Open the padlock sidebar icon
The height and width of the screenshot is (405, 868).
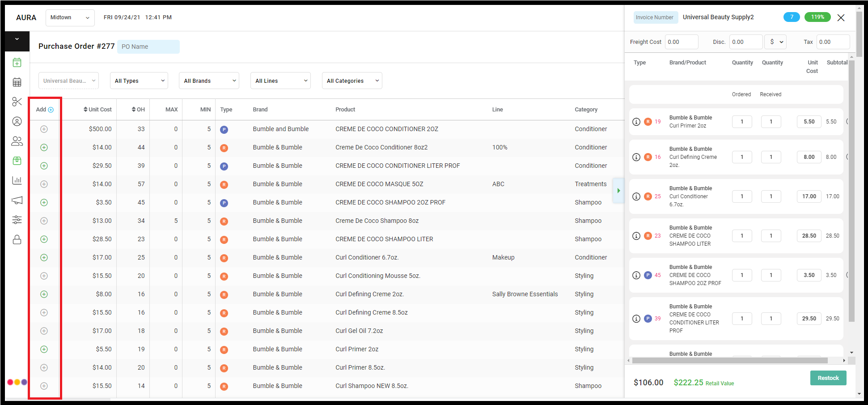click(17, 239)
